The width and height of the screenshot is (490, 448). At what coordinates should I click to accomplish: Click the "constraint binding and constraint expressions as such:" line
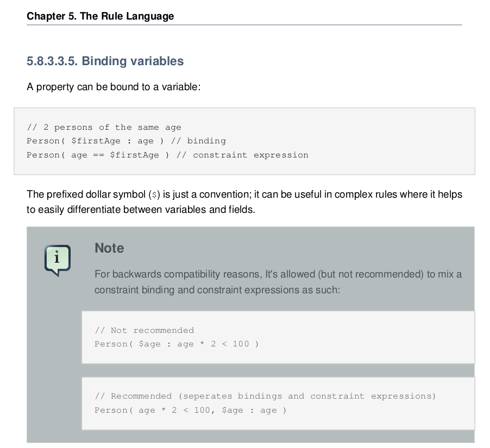217,289
